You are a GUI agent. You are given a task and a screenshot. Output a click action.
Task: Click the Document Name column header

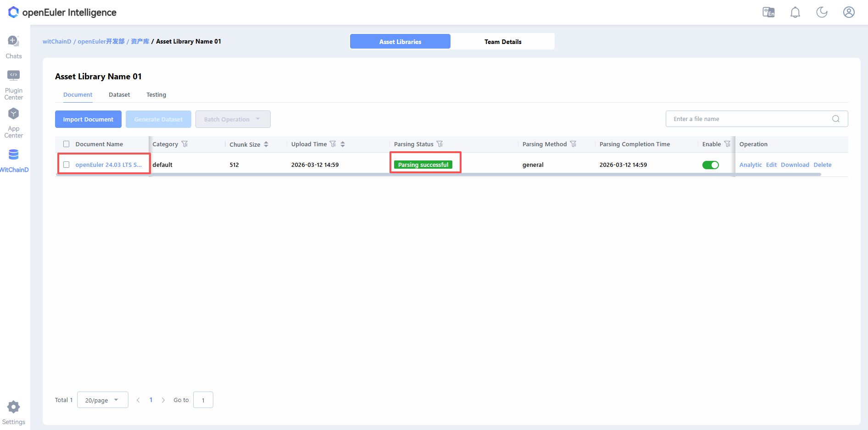(99, 144)
